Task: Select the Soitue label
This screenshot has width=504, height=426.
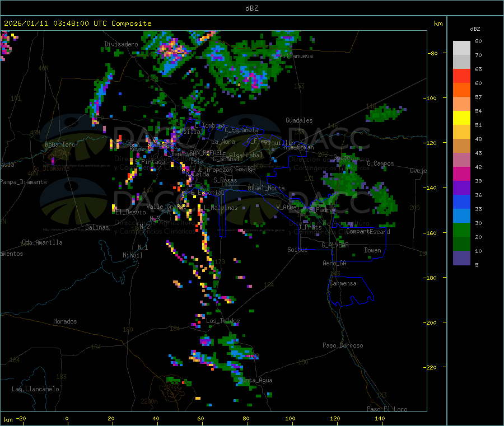Action: [x=297, y=250]
